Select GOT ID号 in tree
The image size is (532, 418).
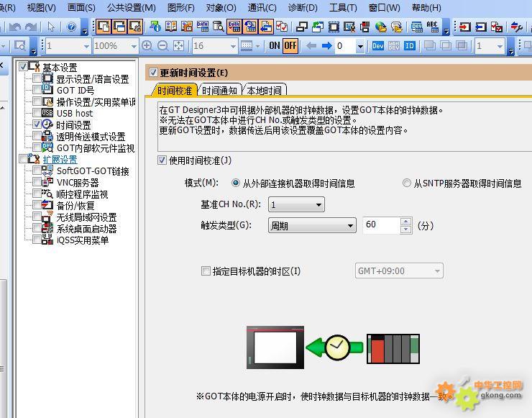(75, 91)
